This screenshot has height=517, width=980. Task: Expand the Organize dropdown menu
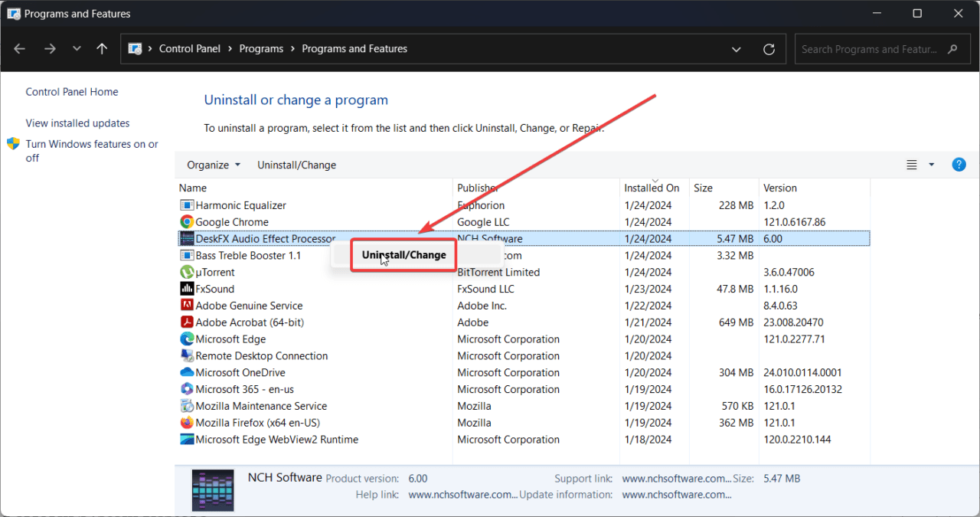pos(214,165)
